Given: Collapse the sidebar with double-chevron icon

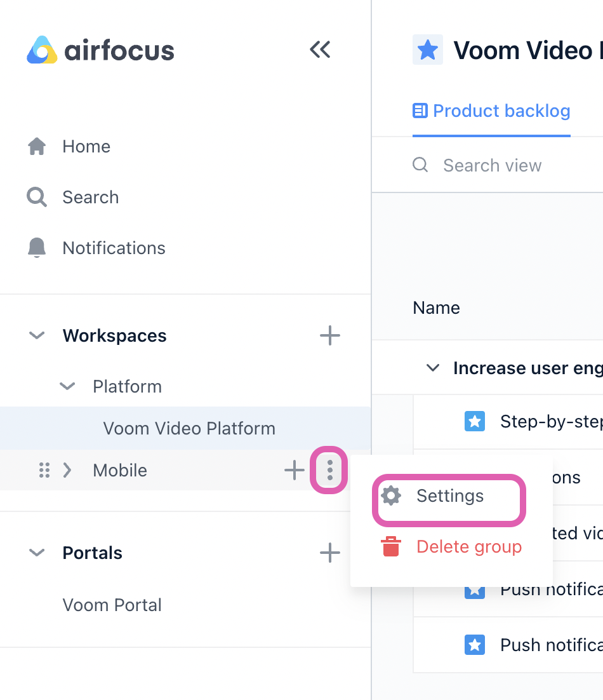Looking at the screenshot, I should [x=321, y=50].
